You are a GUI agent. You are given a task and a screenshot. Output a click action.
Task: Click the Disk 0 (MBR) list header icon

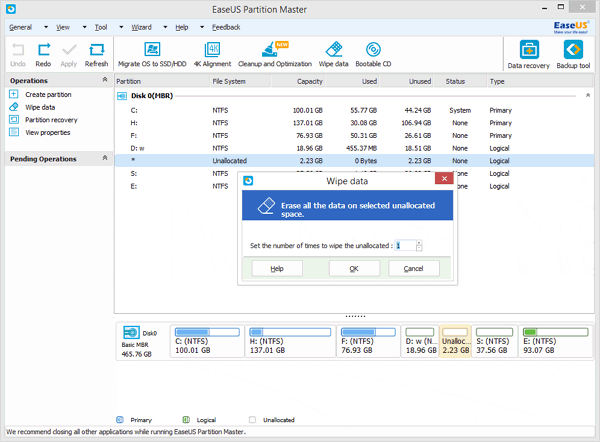(122, 96)
